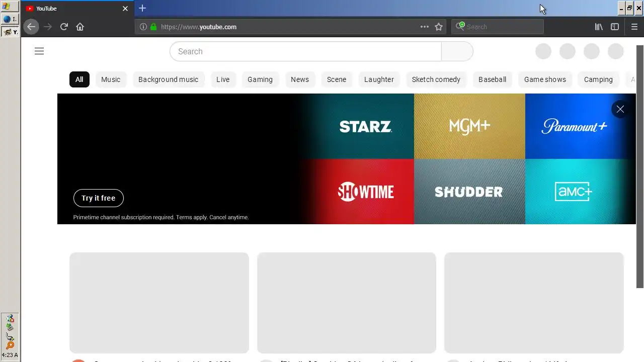Select the Music filter chip
644x362 pixels.
pos(111,79)
